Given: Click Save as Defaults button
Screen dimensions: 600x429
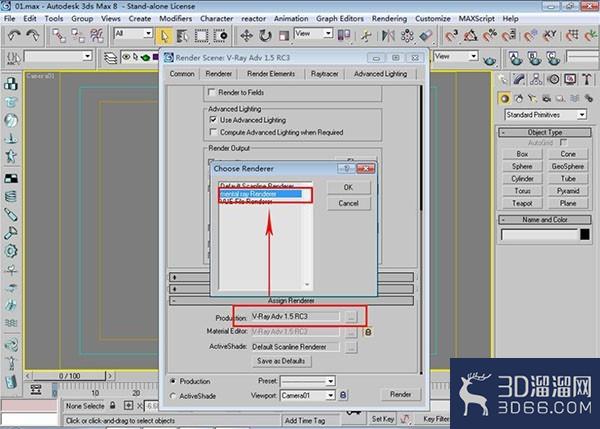Looking at the screenshot, I should [281, 361].
